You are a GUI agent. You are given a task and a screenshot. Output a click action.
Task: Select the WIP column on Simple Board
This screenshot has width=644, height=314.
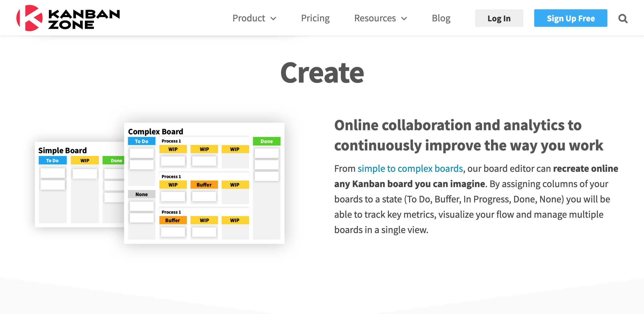pos(85,160)
